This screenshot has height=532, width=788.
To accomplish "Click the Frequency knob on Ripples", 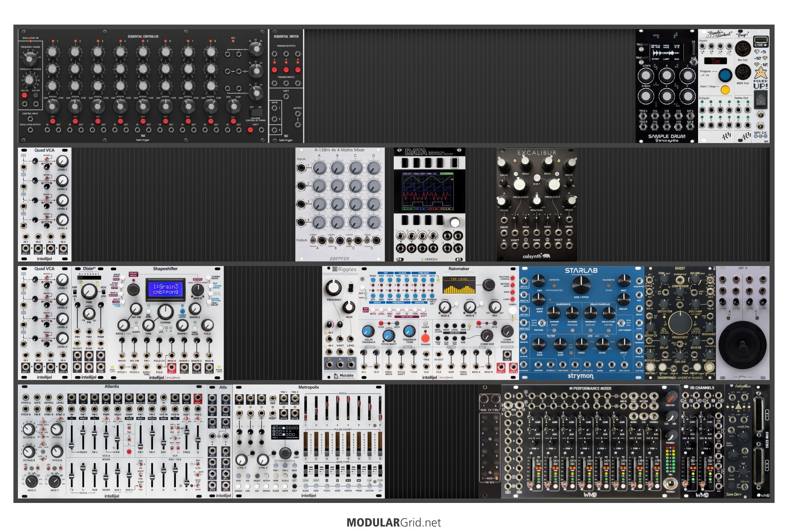I will 333,287.
